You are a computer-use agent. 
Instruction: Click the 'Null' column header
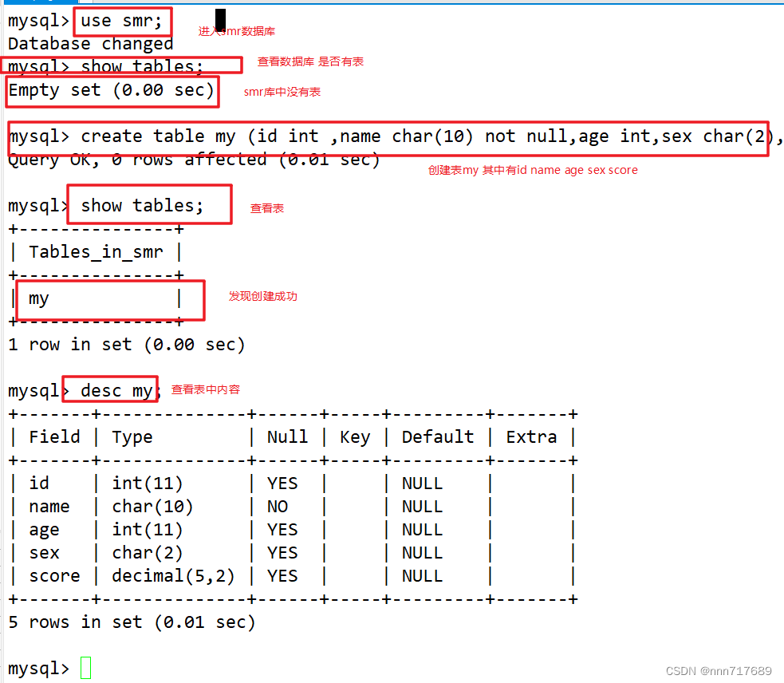pos(287,436)
